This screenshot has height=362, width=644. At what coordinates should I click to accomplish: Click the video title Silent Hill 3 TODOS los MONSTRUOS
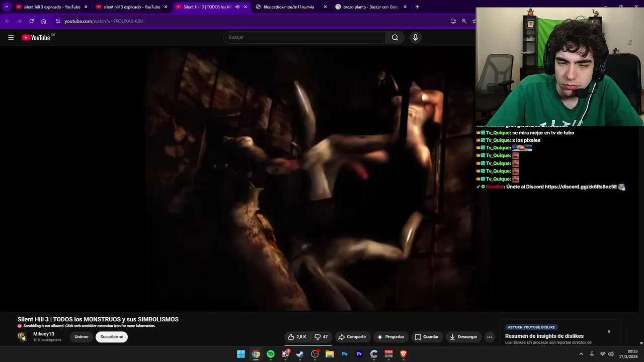[98, 319]
